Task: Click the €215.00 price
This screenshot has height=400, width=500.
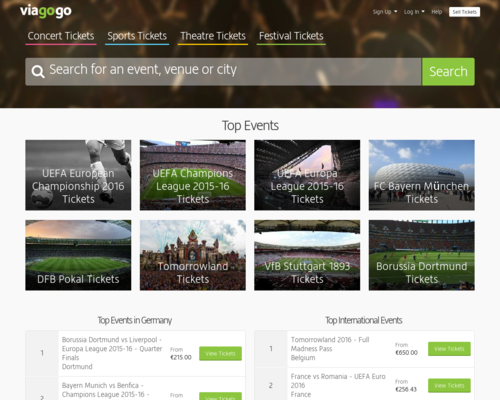Action: [181, 357]
